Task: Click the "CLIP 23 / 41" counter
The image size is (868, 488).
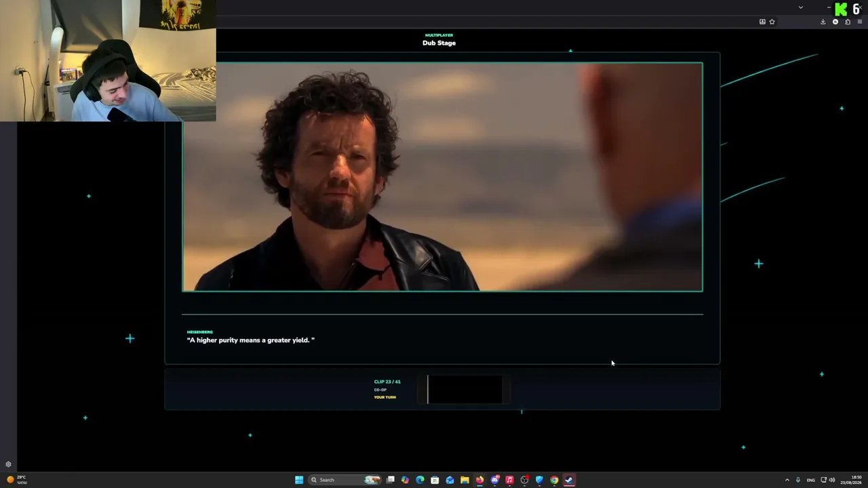Action: 387,382
